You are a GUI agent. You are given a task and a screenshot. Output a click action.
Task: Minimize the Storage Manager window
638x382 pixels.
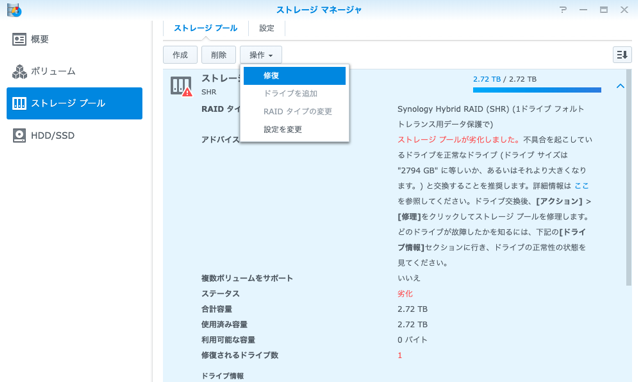click(x=583, y=10)
